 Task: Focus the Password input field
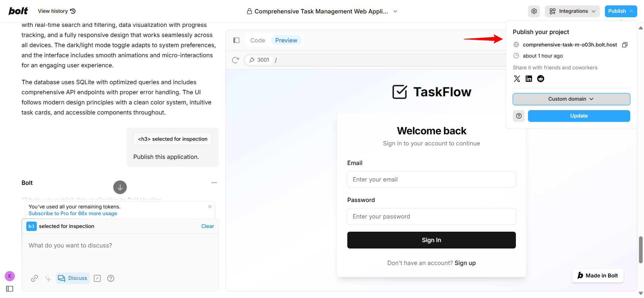(431, 217)
